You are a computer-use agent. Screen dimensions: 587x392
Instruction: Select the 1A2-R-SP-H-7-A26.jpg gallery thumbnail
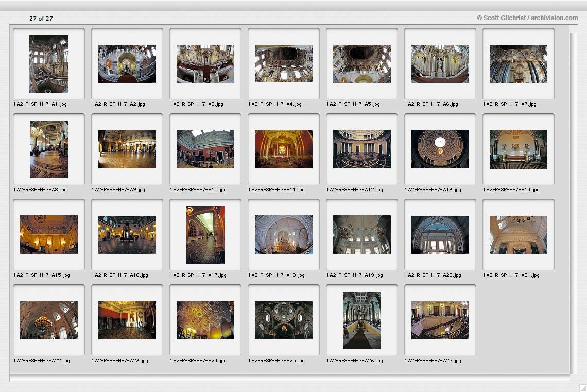(361, 320)
